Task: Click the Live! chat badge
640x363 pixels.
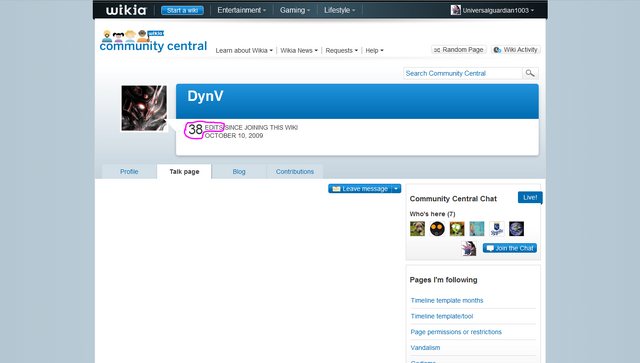Action: (x=530, y=198)
